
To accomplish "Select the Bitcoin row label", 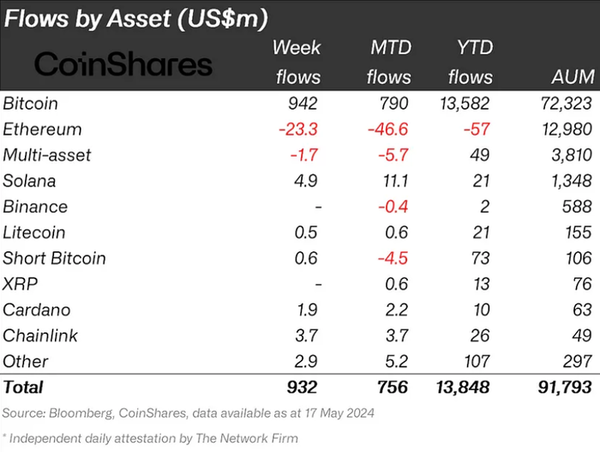I will (33, 103).
